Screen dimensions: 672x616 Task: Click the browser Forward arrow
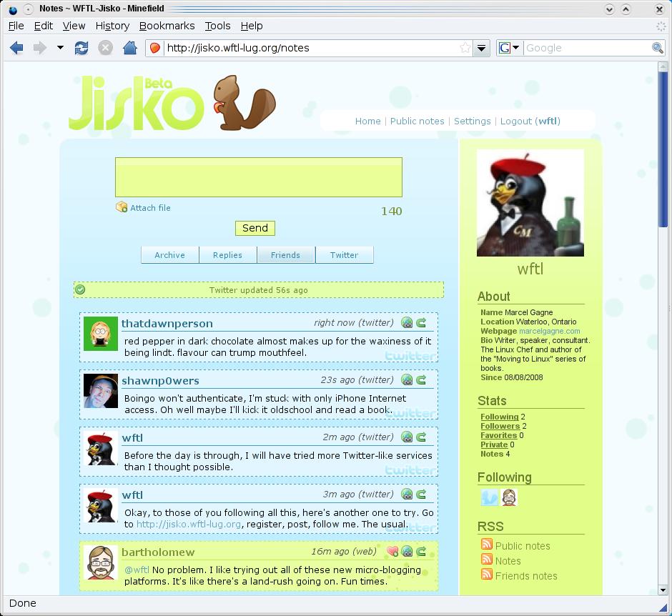pyautogui.click(x=40, y=48)
